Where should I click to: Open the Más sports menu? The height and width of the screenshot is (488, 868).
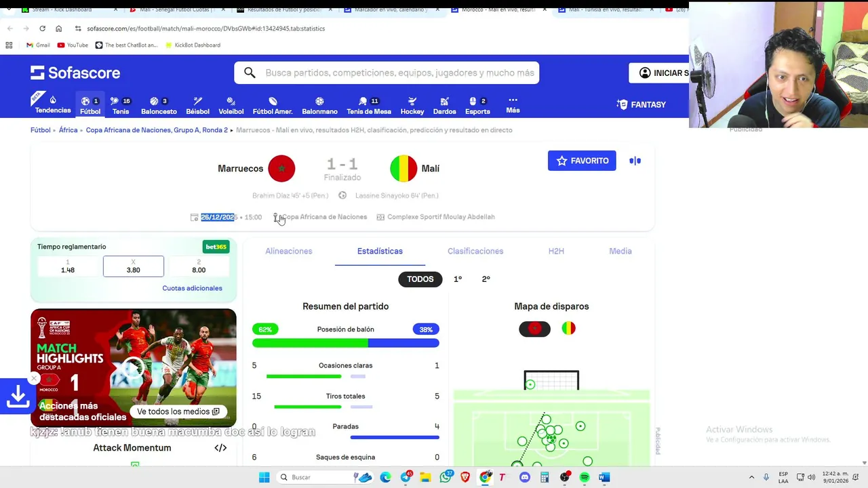coord(513,104)
